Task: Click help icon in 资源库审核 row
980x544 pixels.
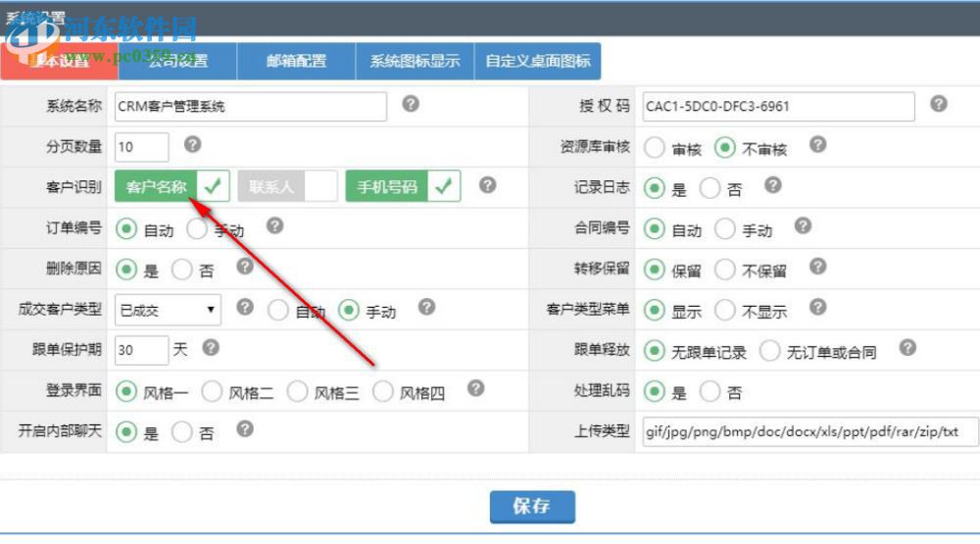Action: [818, 144]
